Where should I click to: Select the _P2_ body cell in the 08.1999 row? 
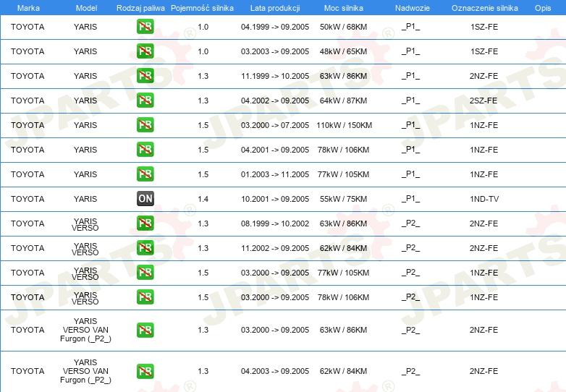coord(411,223)
